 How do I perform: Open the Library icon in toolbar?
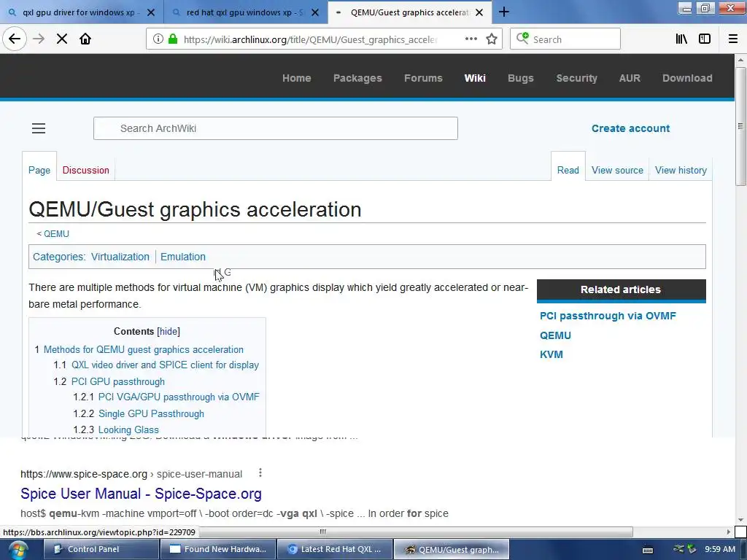coord(681,39)
